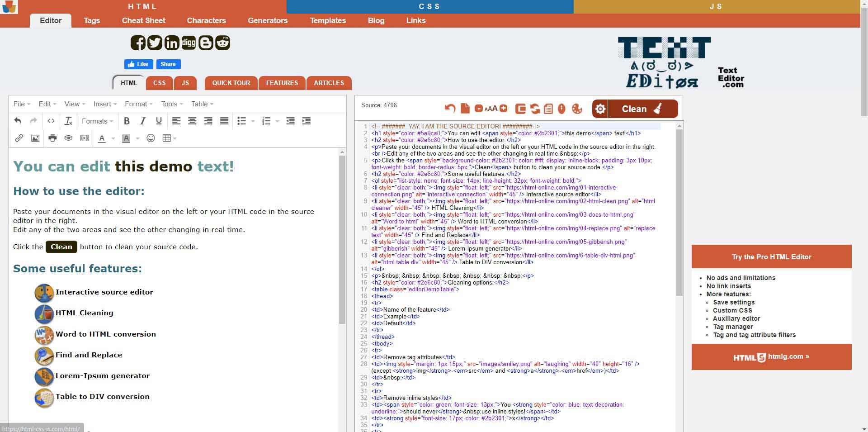The height and width of the screenshot is (432, 868).
Task: Increase source font size with plus icon
Action: pyautogui.click(x=504, y=109)
